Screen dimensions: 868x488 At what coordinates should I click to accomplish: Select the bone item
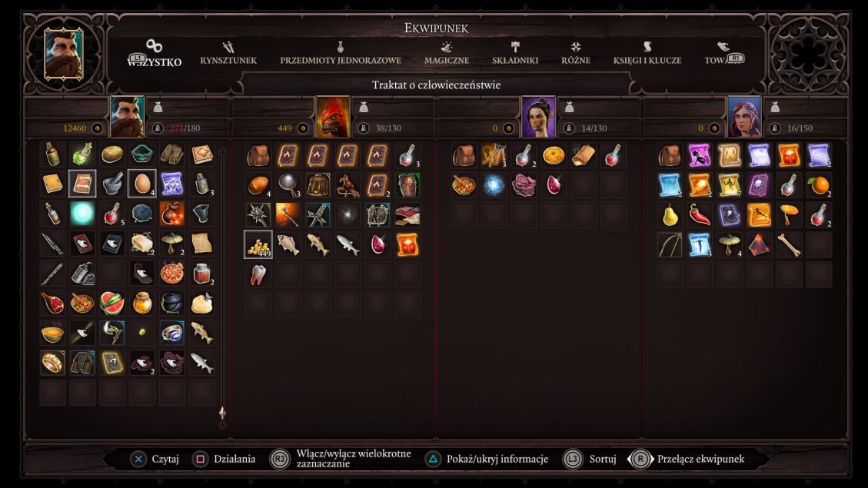coord(789,244)
